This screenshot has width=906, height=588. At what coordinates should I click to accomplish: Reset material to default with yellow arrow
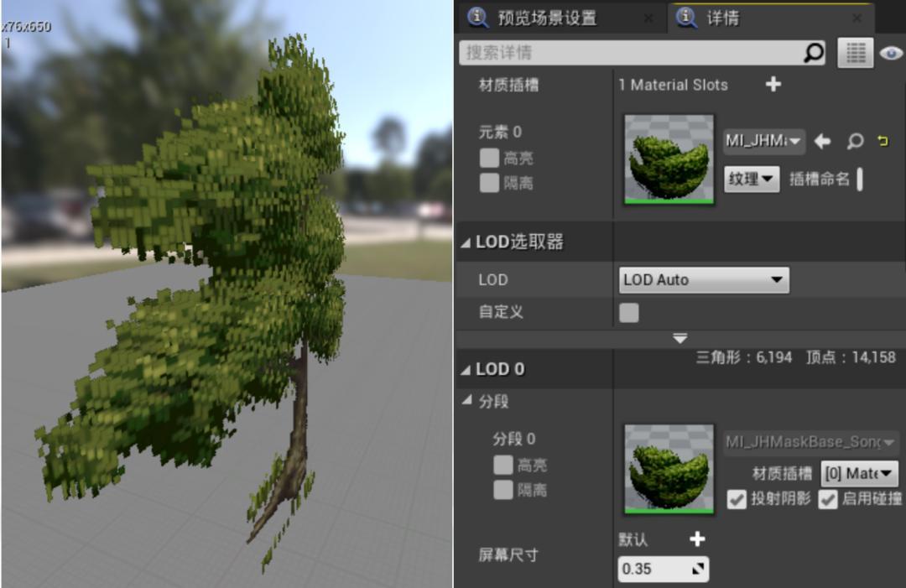[x=883, y=141]
